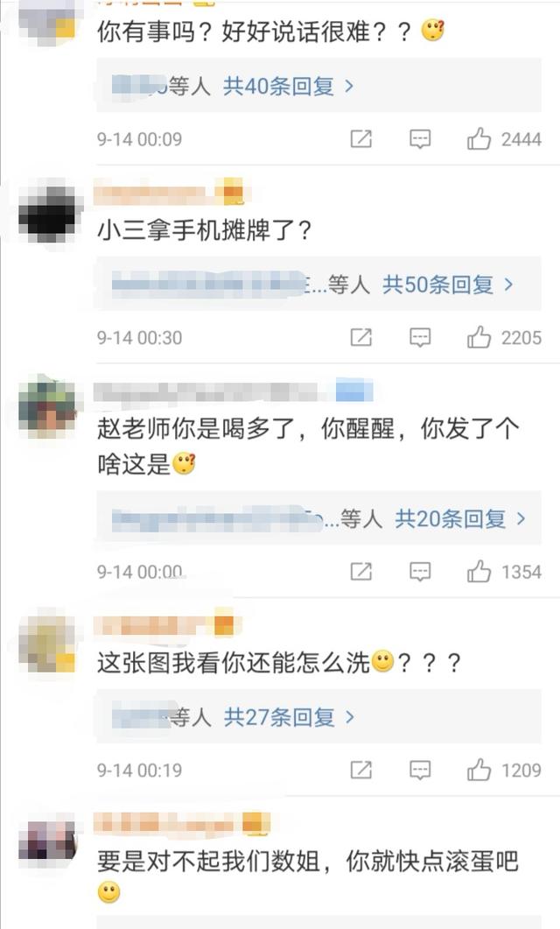The width and height of the screenshot is (560, 929).
Task: Tap comment bubble on 9-14 00:19 comment
Action: tap(420, 771)
